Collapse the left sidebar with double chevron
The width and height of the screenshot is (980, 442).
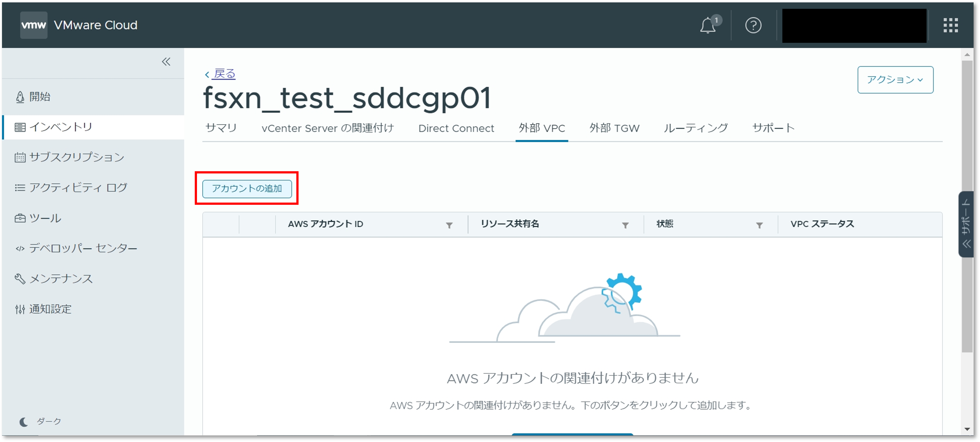pyautogui.click(x=166, y=62)
